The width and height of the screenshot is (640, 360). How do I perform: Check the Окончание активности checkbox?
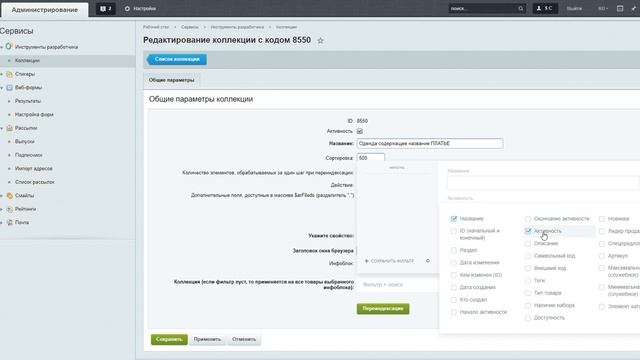click(528, 219)
